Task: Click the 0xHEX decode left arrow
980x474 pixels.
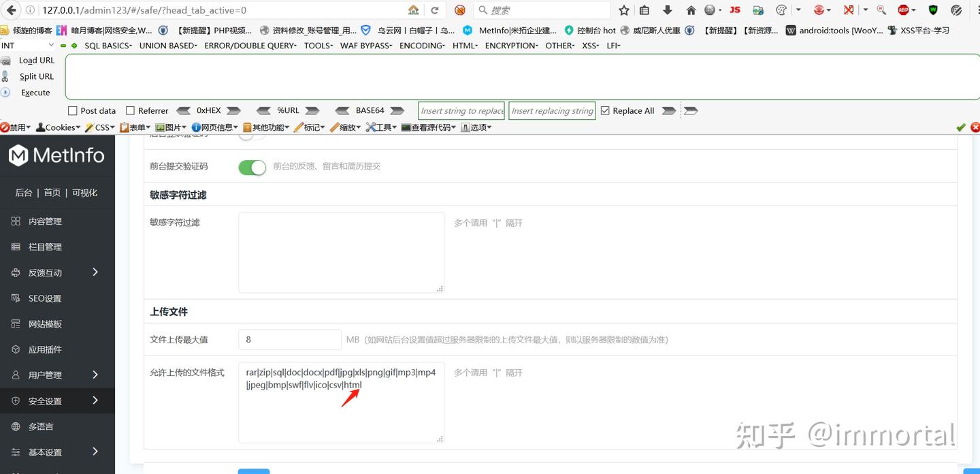Action: coord(184,111)
